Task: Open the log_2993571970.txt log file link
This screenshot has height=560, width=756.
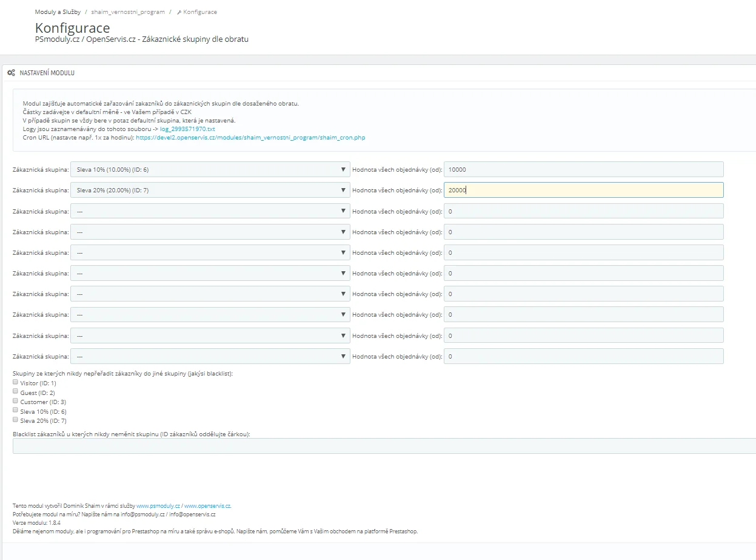Action: click(187, 129)
